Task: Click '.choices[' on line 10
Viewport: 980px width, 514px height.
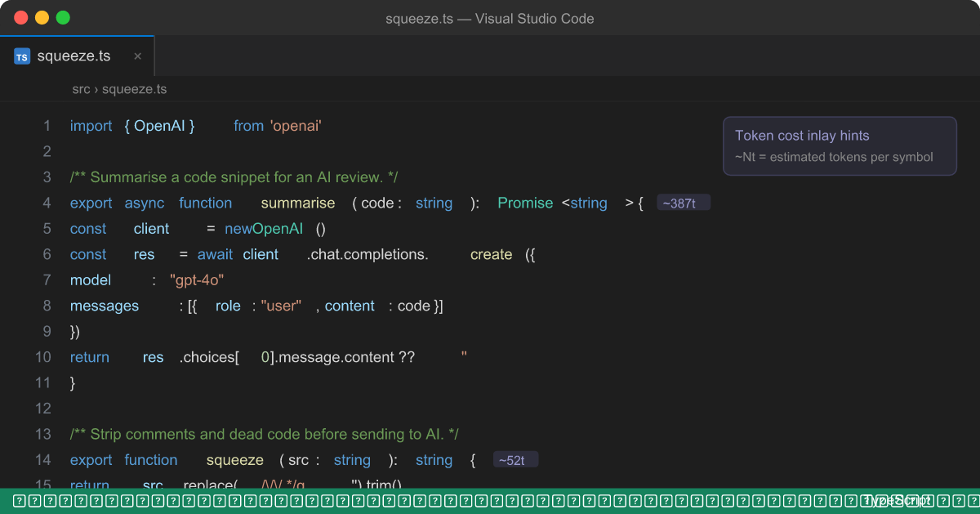Action: click(209, 357)
